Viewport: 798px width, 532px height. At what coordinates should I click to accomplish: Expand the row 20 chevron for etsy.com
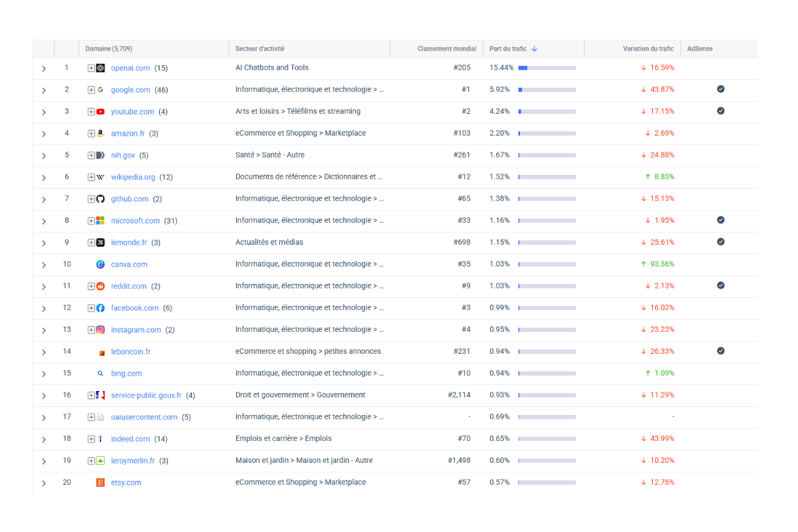[x=44, y=483]
